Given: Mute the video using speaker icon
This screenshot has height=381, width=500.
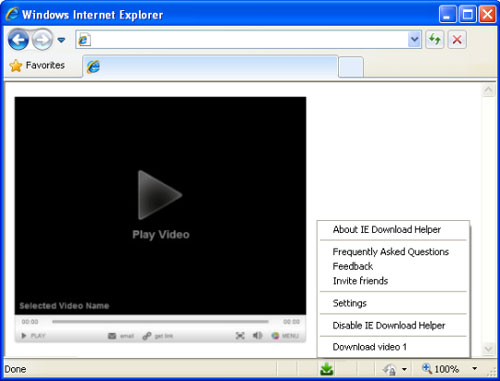Looking at the screenshot, I should (257, 335).
